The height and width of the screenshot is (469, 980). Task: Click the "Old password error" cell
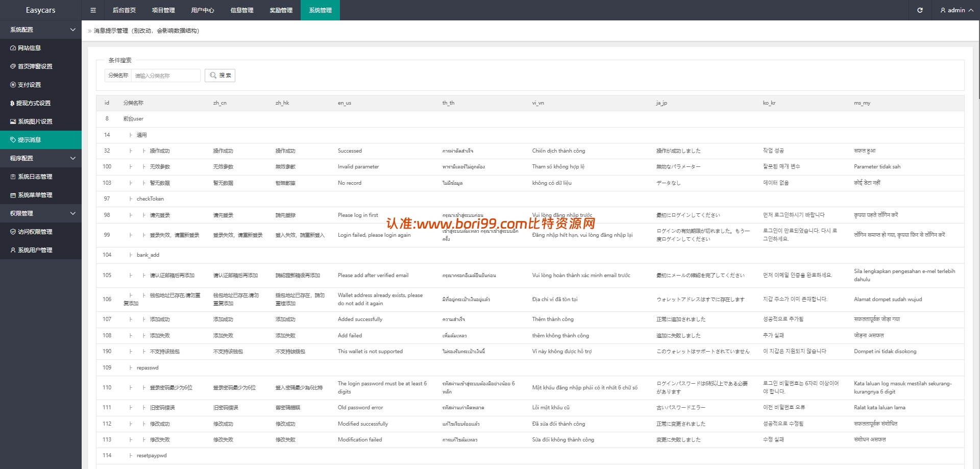[x=360, y=408]
